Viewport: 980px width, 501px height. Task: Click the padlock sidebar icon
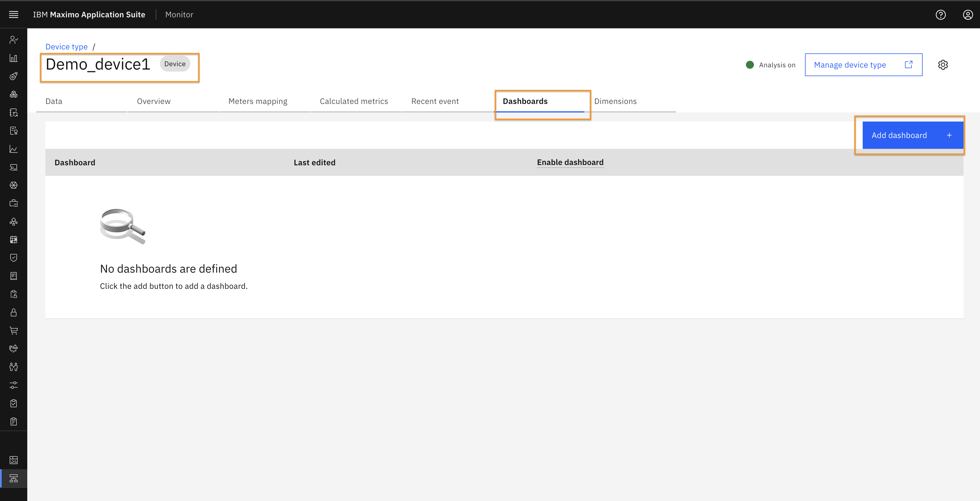(14, 312)
